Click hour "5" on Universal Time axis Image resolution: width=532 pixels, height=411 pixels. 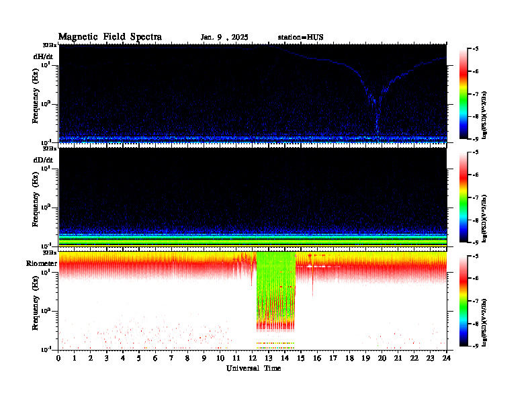[x=139, y=358]
